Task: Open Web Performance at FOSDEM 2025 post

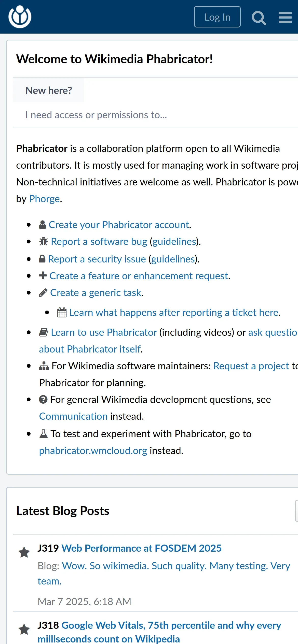Action: pyautogui.click(x=141, y=548)
